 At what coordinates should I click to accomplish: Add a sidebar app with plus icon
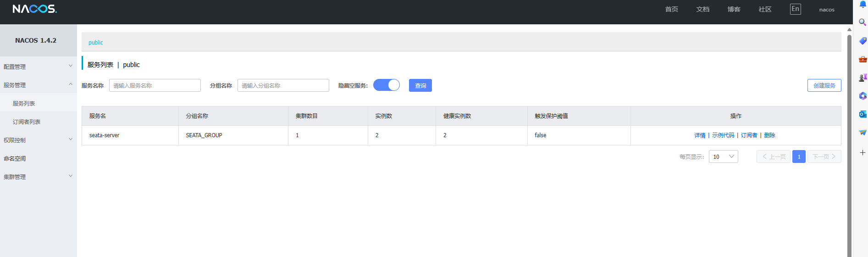click(x=862, y=152)
